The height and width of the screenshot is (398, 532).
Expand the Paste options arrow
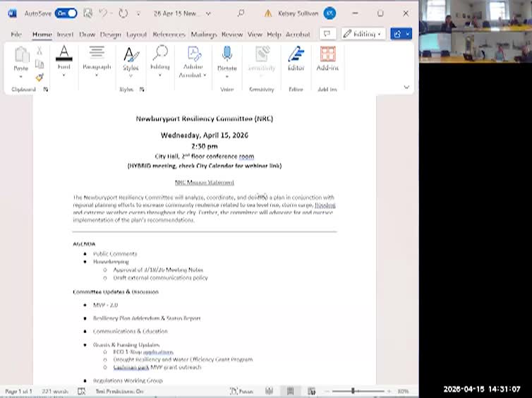[21, 76]
